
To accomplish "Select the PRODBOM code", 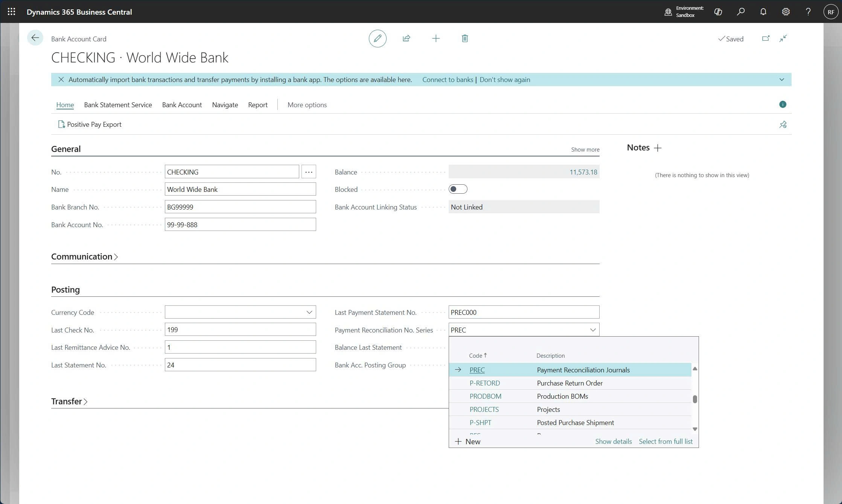I will coord(485,396).
